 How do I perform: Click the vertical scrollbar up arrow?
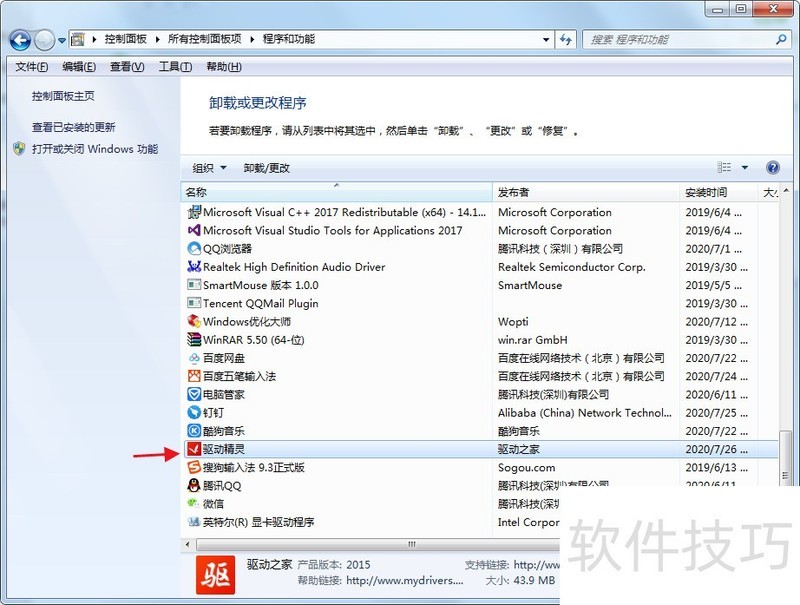point(786,191)
